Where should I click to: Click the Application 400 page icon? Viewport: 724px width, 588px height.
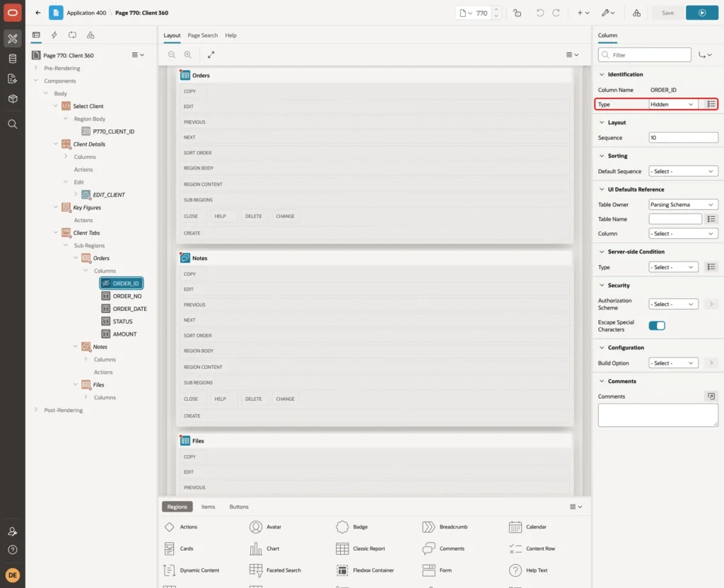56,13
